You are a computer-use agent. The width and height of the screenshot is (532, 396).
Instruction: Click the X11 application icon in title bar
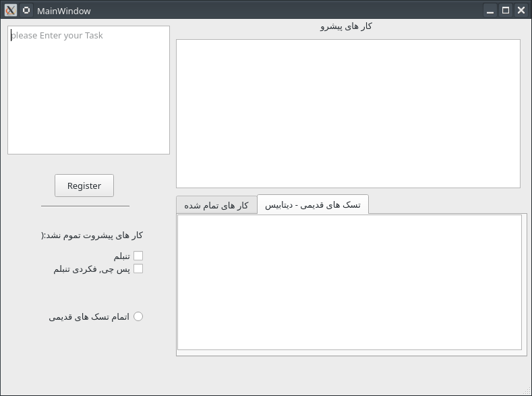pyautogui.click(x=11, y=11)
